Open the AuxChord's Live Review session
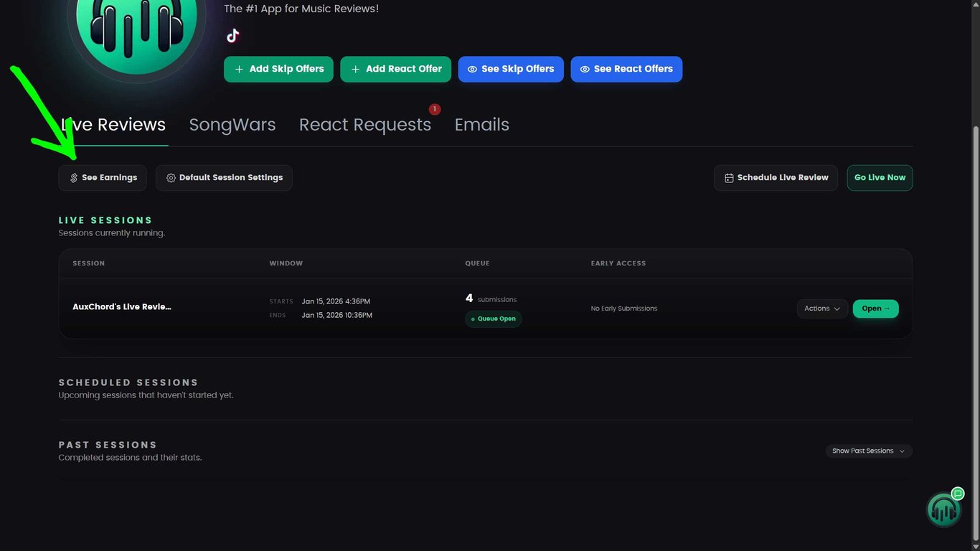The width and height of the screenshot is (980, 551). 876,309
